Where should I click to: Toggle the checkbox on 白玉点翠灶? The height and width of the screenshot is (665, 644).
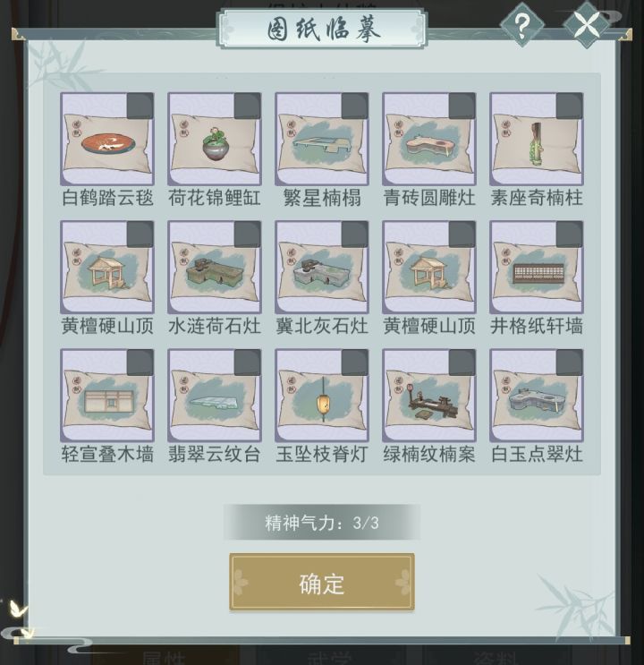click(570, 362)
